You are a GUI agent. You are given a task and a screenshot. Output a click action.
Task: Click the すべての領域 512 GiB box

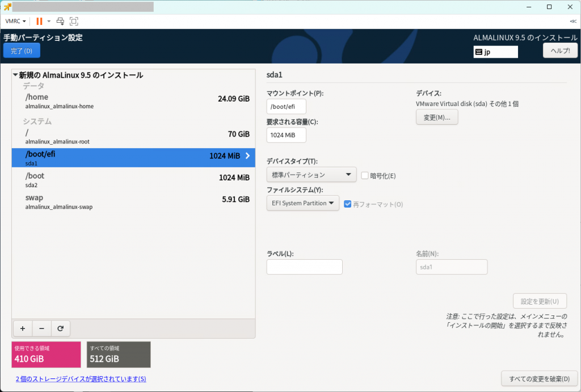119,355
